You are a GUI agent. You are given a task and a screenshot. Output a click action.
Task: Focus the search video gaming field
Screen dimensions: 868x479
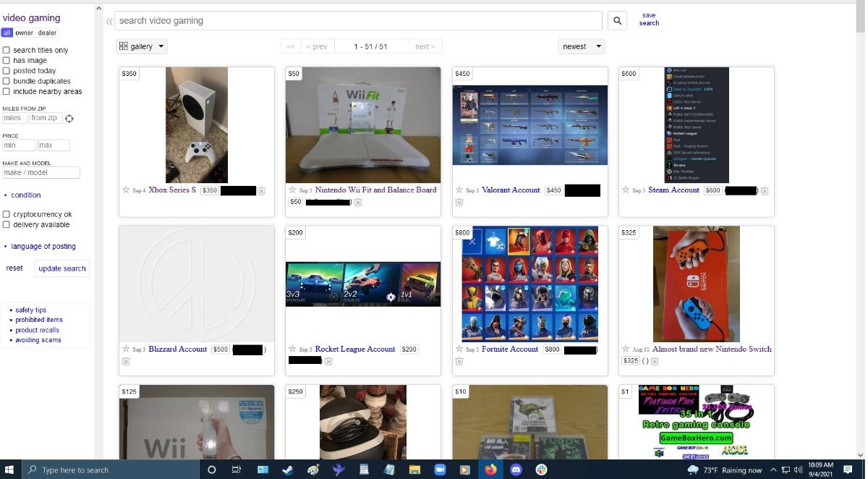pyautogui.click(x=358, y=21)
